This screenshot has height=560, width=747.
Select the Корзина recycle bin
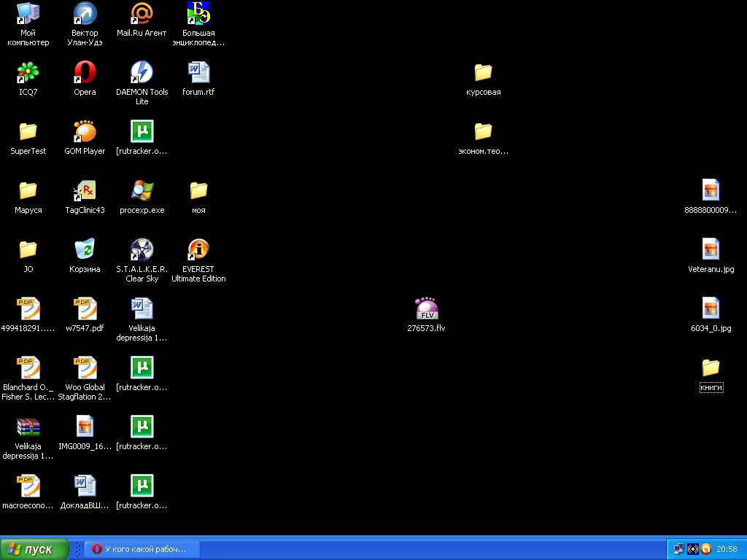click(85, 250)
